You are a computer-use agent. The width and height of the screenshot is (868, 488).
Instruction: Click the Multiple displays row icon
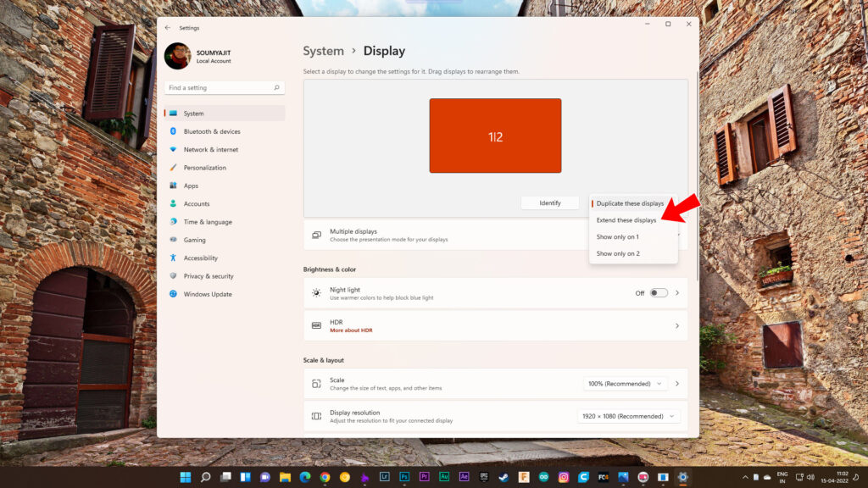316,236
